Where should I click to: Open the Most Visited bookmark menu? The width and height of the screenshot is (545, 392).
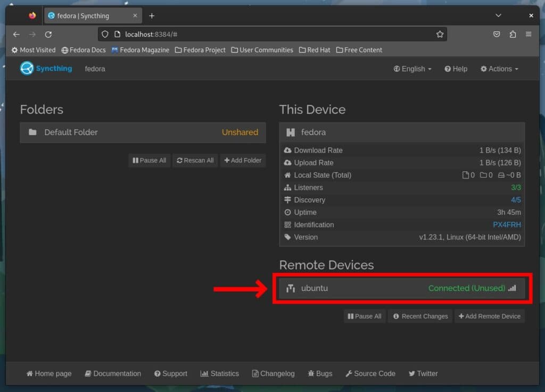[34, 50]
